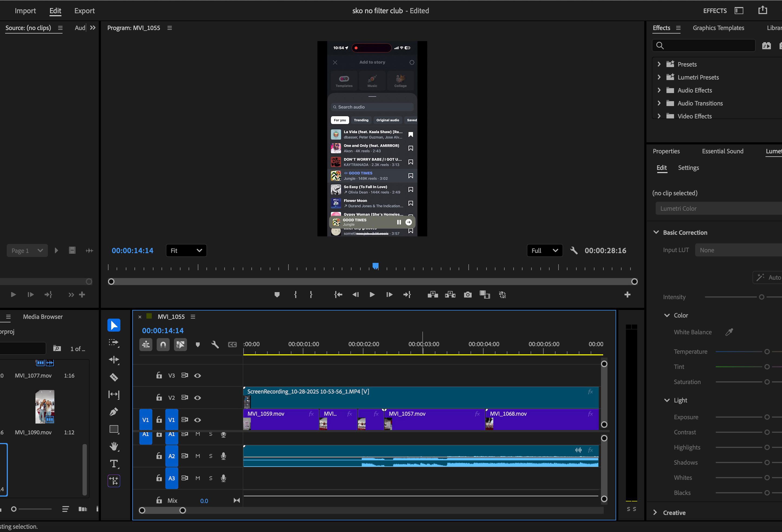Select the Razor tool in the toolbar
Viewport: 782px width, 532px height.
pyautogui.click(x=114, y=377)
